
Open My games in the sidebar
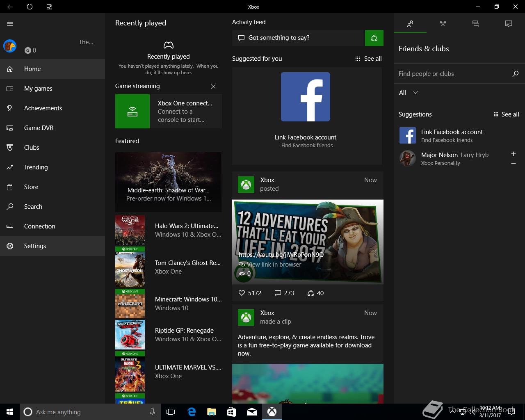pos(52,89)
